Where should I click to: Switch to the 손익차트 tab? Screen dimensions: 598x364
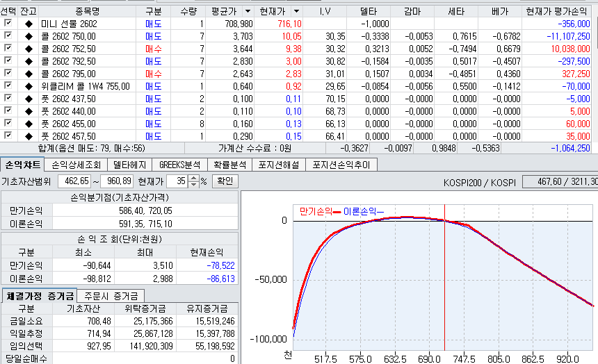(x=22, y=165)
